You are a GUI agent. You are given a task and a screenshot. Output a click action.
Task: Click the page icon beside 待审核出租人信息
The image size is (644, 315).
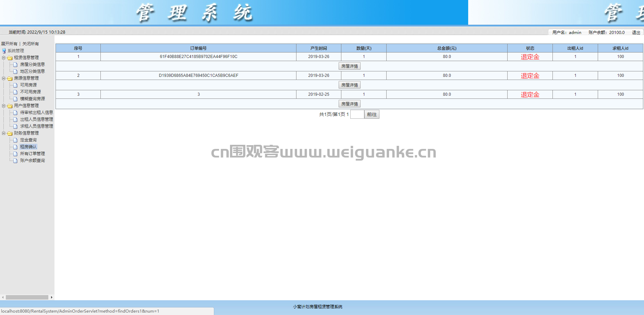(x=15, y=113)
